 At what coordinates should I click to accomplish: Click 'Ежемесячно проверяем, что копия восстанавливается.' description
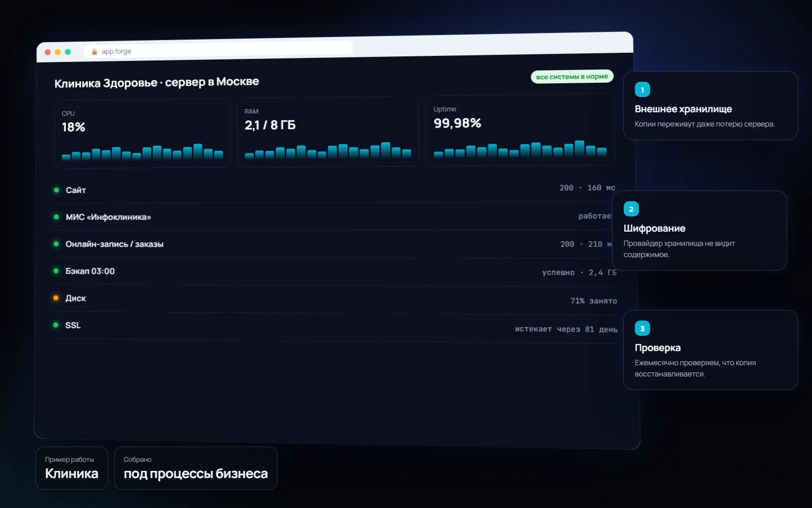click(695, 368)
